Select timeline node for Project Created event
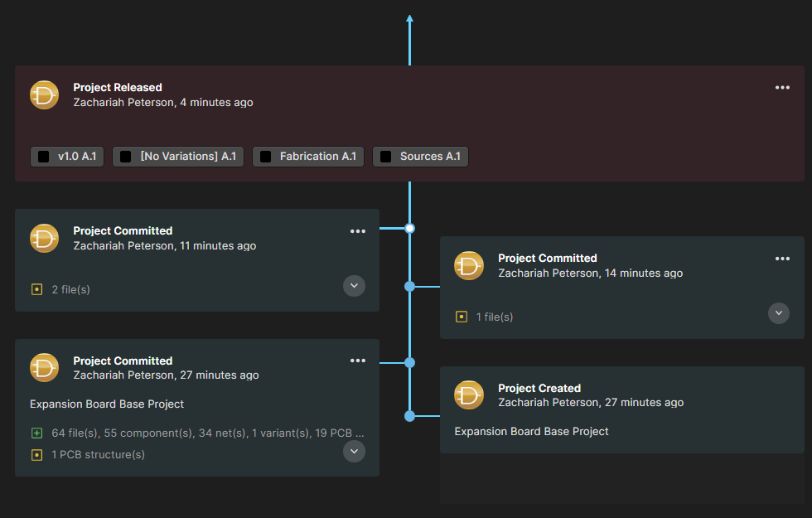 click(409, 416)
